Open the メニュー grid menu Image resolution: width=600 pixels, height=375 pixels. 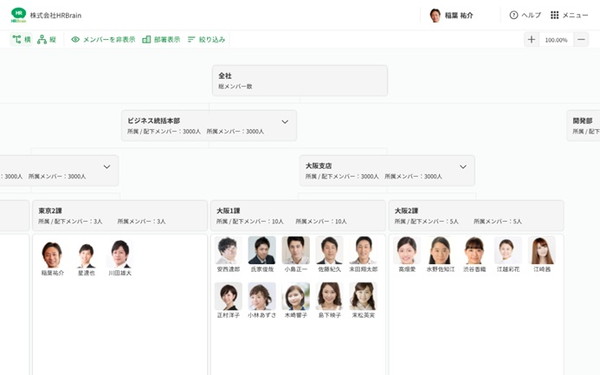(569, 15)
